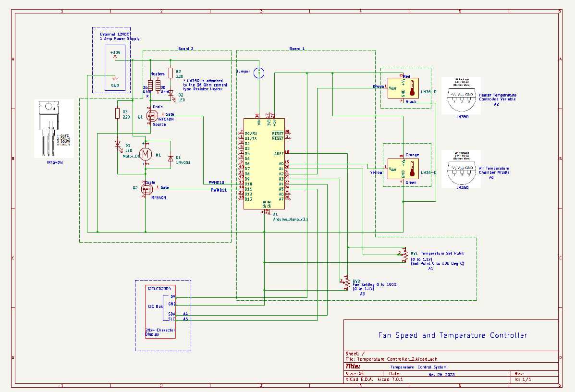Click the 'PWMD10' net label
575x392 pixels.
(x=216, y=183)
